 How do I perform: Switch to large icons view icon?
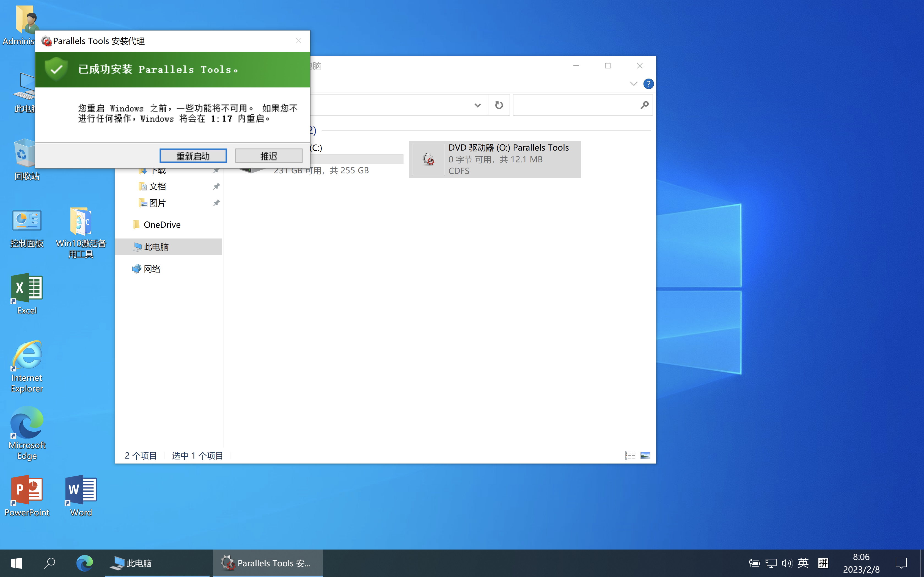(645, 455)
